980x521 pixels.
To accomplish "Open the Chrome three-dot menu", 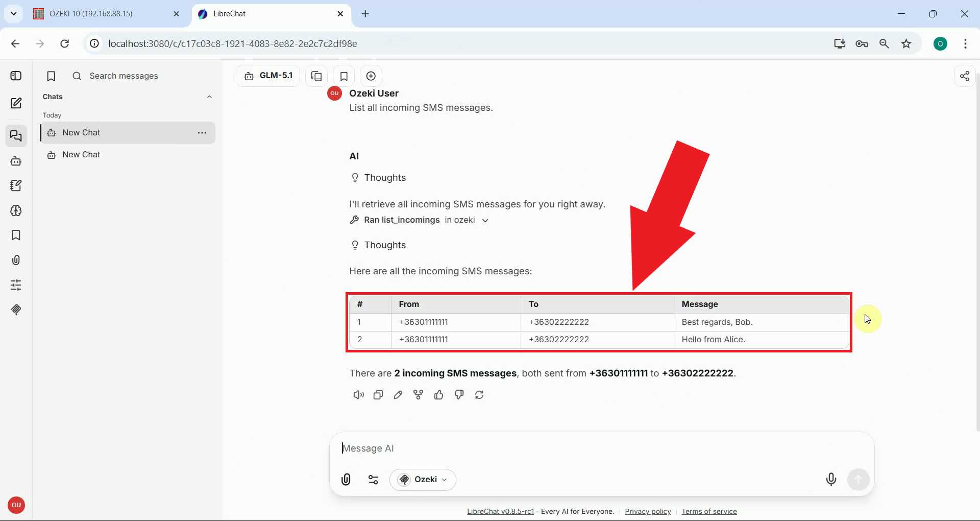I will [x=965, y=44].
